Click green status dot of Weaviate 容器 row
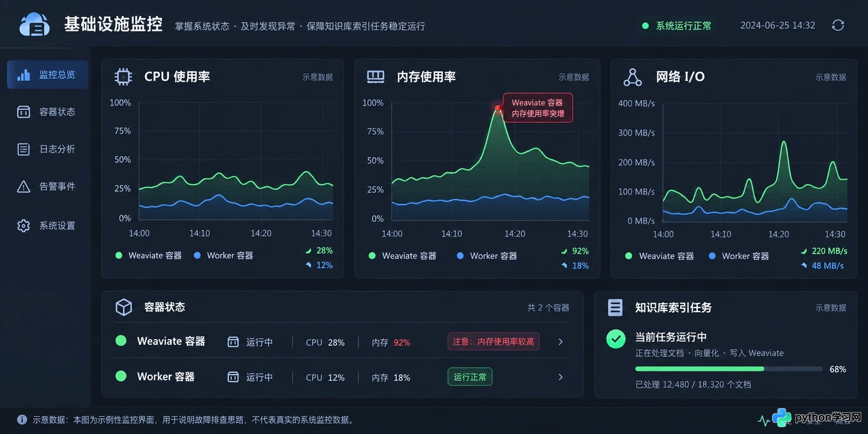 [x=121, y=341]
